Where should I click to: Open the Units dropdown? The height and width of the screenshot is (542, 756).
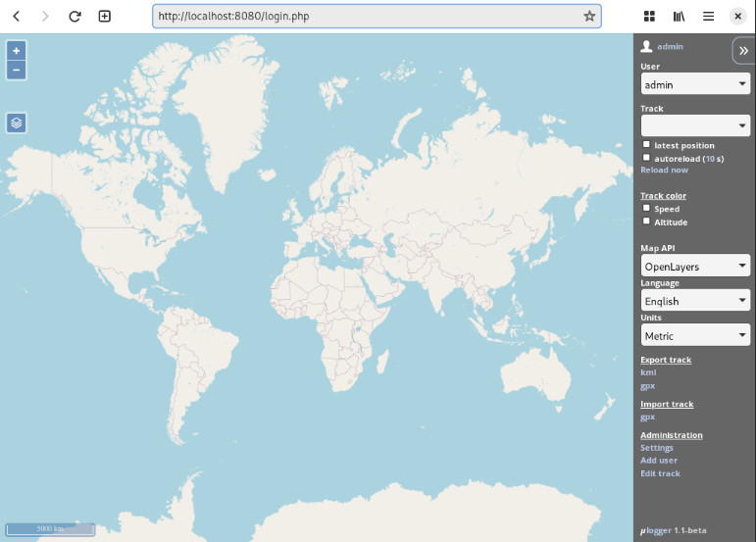[695, 335]
